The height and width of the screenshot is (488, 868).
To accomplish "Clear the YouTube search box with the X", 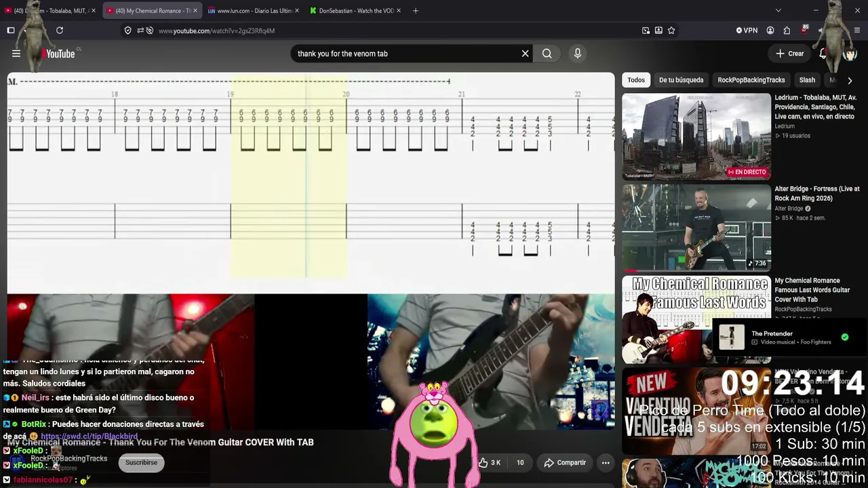I will [x=525, y=54].
